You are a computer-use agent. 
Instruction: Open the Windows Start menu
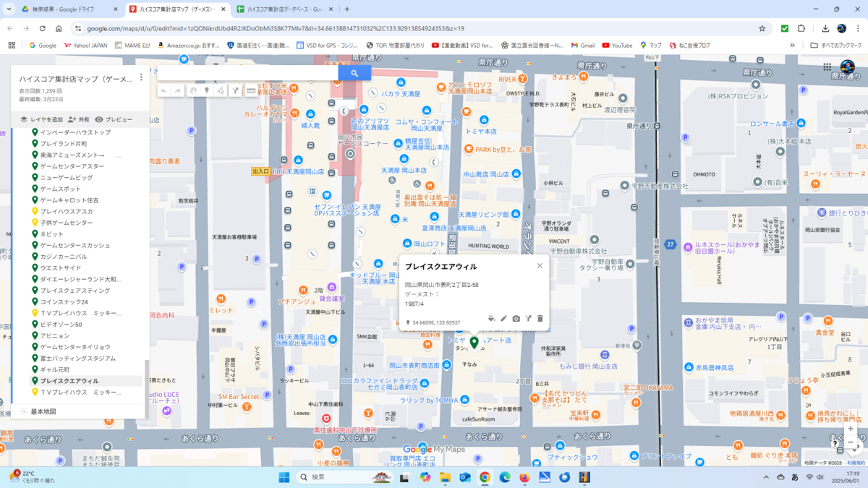(284, 477)
